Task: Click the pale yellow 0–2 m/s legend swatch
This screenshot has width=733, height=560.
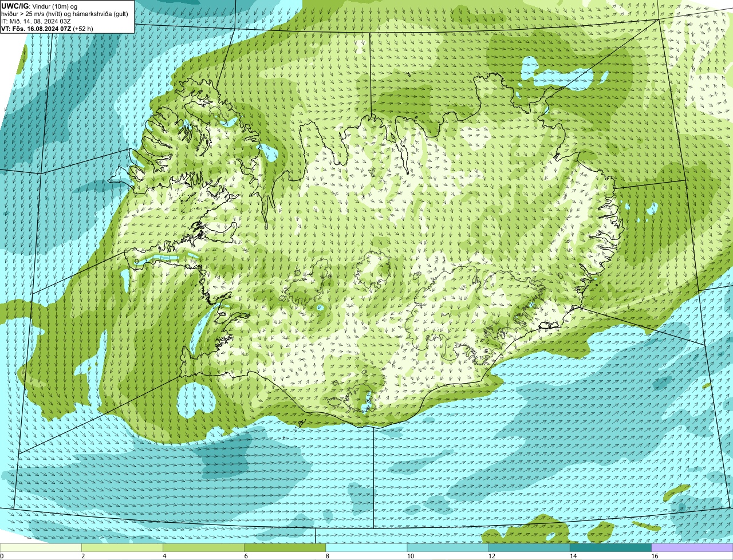Action: point(41,548)
